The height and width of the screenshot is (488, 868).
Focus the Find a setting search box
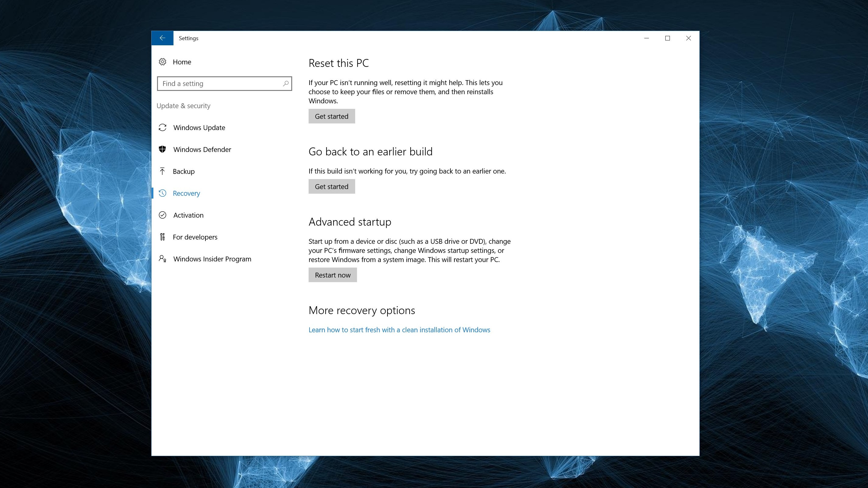pos(224,84)
